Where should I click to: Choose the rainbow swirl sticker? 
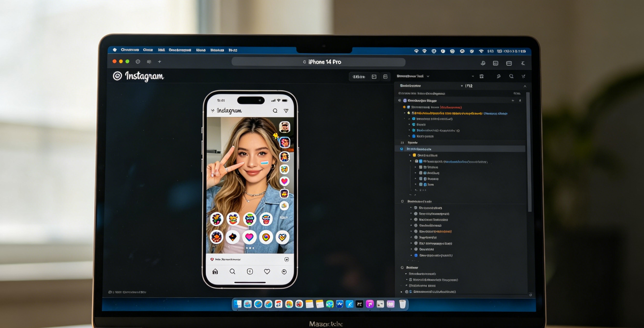pos(266,237)
